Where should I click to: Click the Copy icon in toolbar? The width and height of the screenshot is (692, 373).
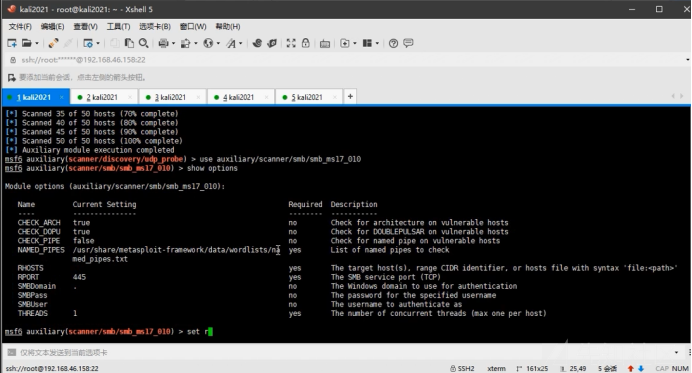click(115, 43)
